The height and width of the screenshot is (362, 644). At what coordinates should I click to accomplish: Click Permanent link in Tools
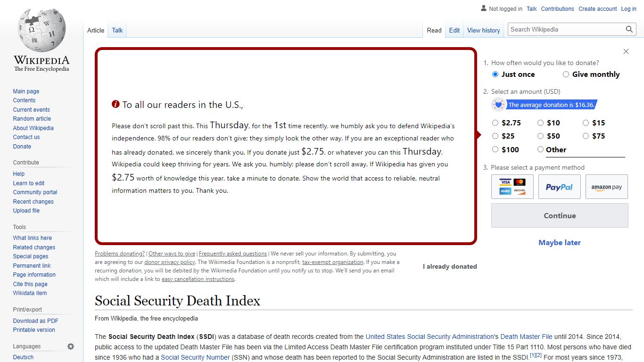click(x=32, y=266)
